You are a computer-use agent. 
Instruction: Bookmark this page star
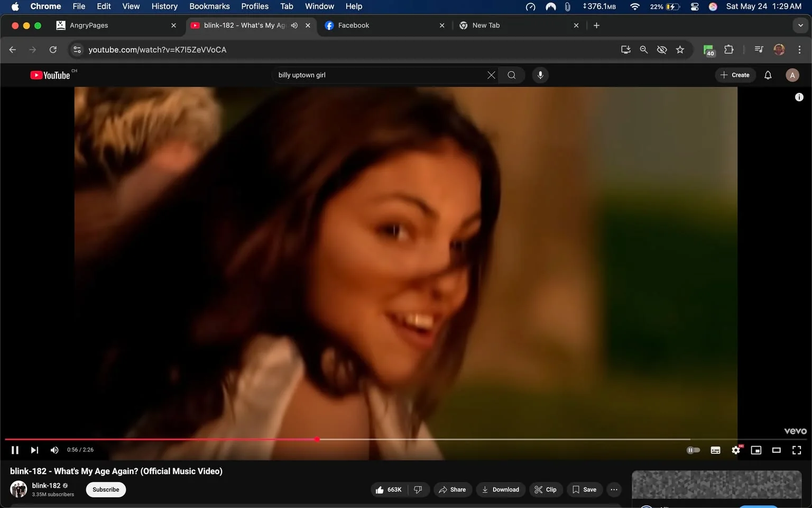[x=680, y=50]
